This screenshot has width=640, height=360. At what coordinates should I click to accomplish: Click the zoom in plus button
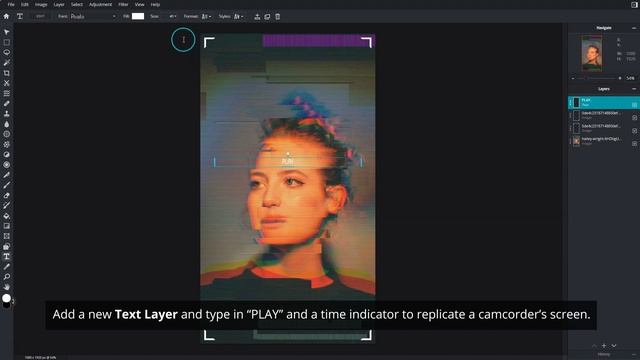click(x=620, y=78)
